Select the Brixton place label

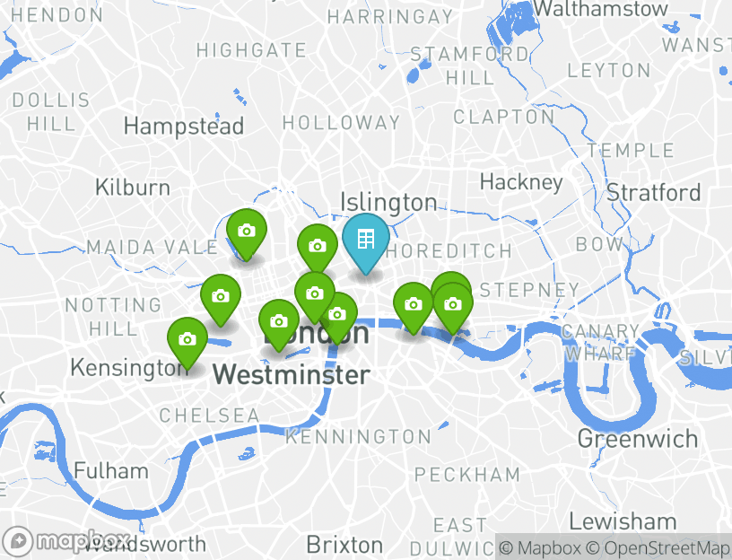pyautogui.click(x=344, y=545)
